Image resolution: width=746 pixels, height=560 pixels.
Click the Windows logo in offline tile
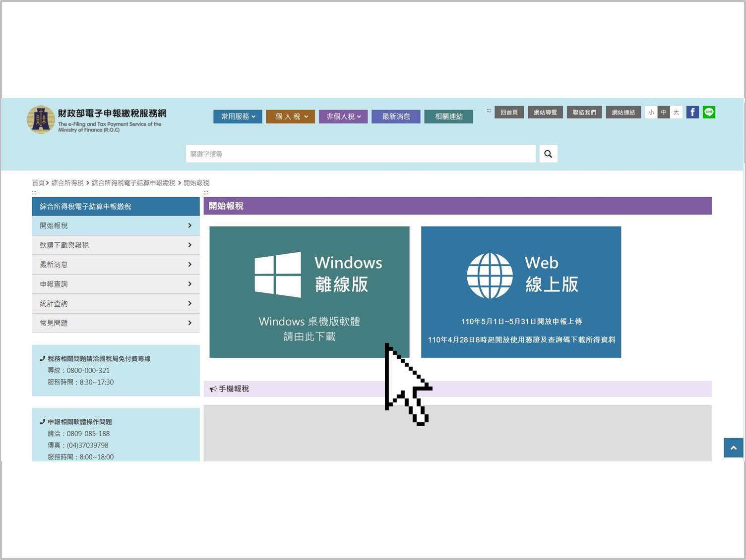pos(278,275)
